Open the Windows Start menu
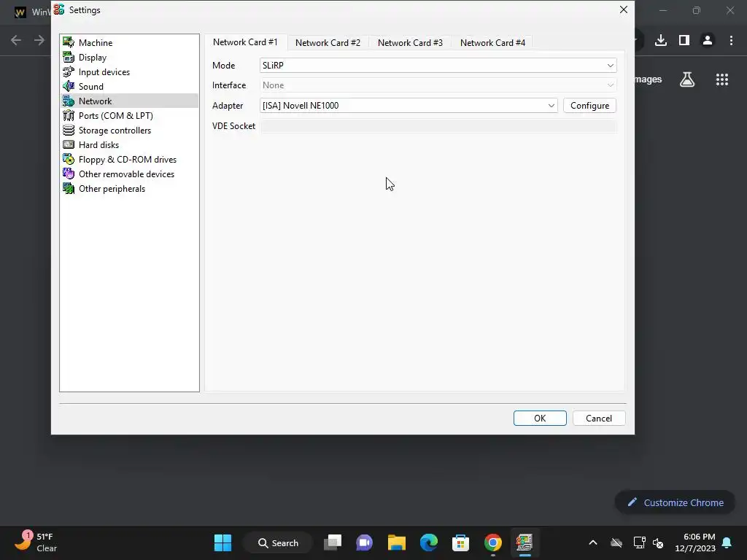The image size is (747, 560). pos(222,542)
